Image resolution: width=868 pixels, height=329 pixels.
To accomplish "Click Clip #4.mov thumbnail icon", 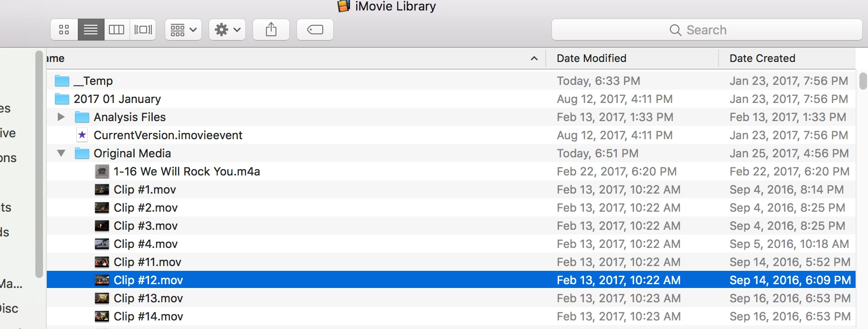I will click(x=102, y=244).
